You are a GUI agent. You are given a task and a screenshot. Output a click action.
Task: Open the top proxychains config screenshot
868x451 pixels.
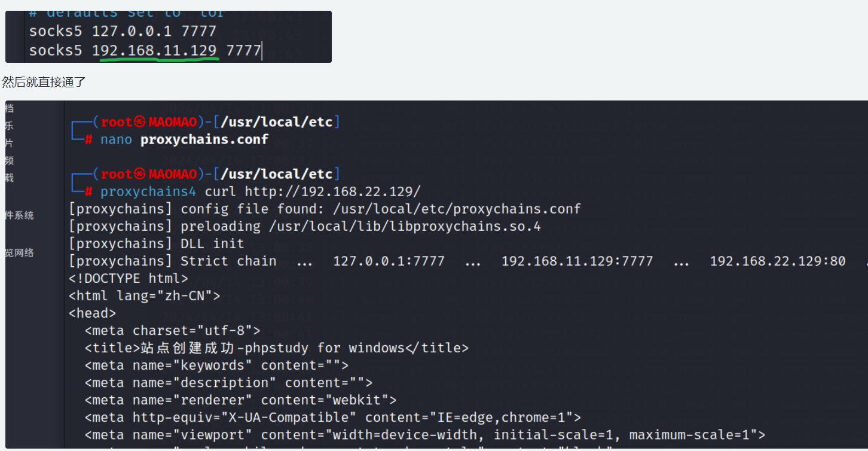(x=169, y=36)
